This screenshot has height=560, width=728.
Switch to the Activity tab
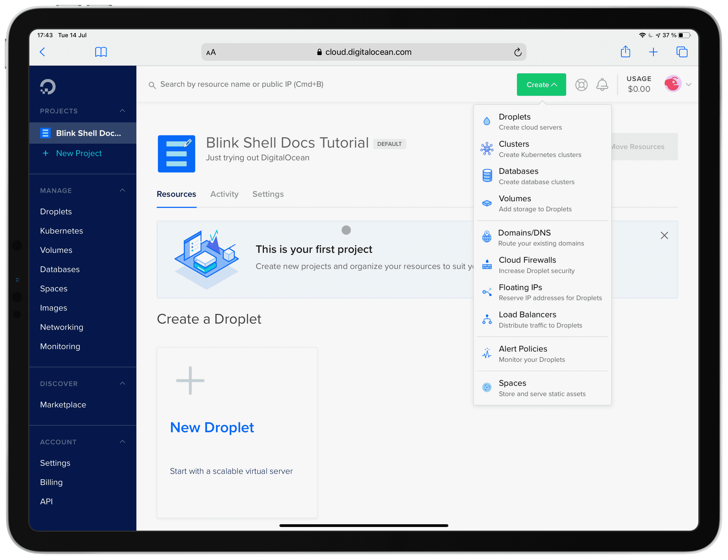[x=224, y=194]
